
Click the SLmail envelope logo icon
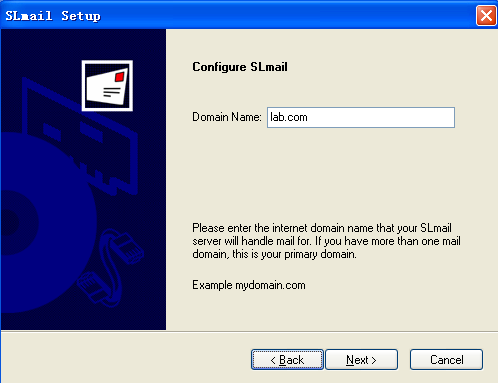point(107,86)
